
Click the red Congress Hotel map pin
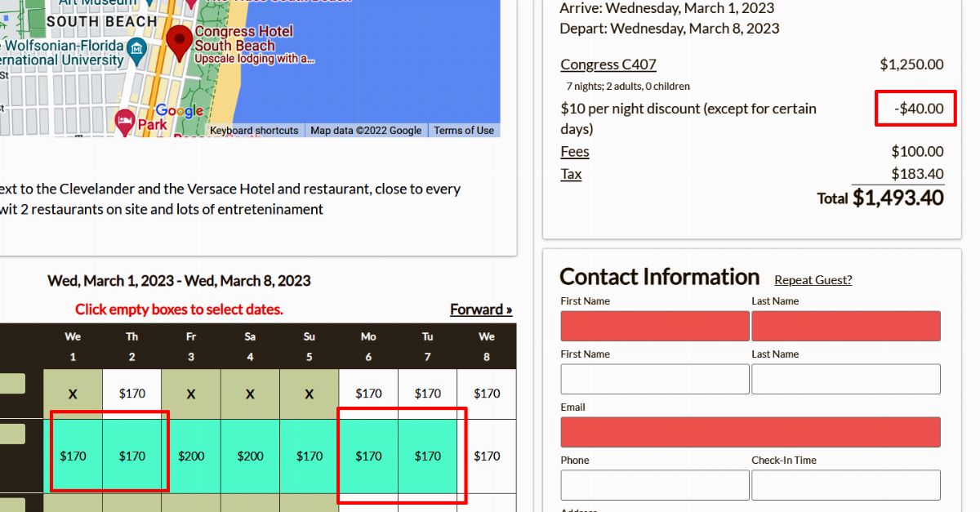point(179,41)
